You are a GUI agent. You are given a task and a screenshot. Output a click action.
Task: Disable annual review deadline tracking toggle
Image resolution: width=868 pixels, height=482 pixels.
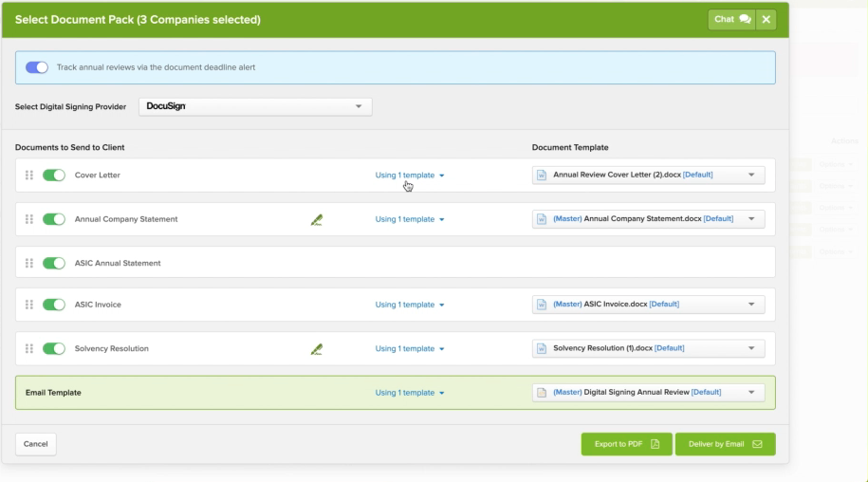click(37, 67)
